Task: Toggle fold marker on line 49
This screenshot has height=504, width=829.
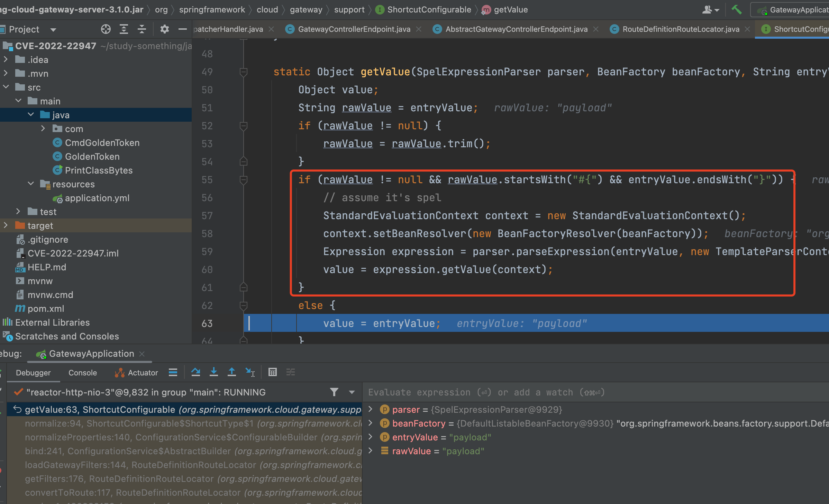Action: click(243, 72)
